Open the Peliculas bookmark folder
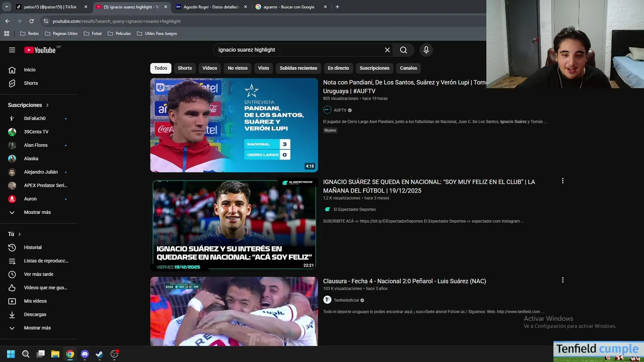The image size is (644, 362). pos(119,34)
